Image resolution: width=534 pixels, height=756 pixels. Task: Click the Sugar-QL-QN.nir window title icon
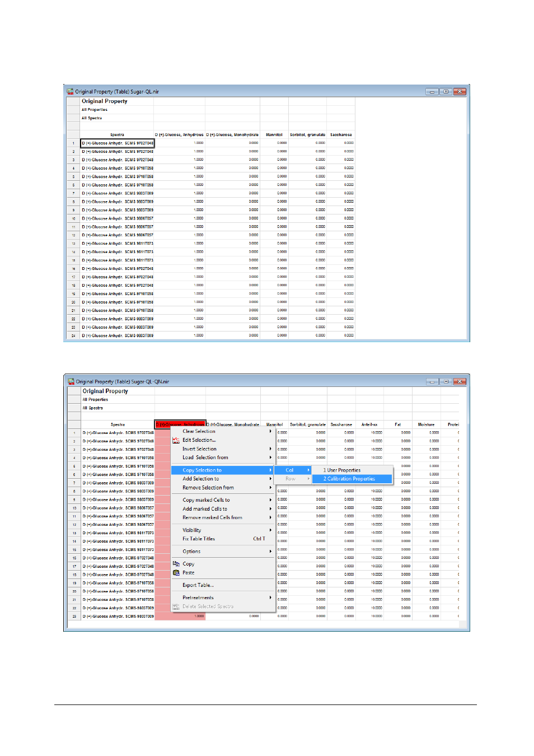(x=71, y=381)
